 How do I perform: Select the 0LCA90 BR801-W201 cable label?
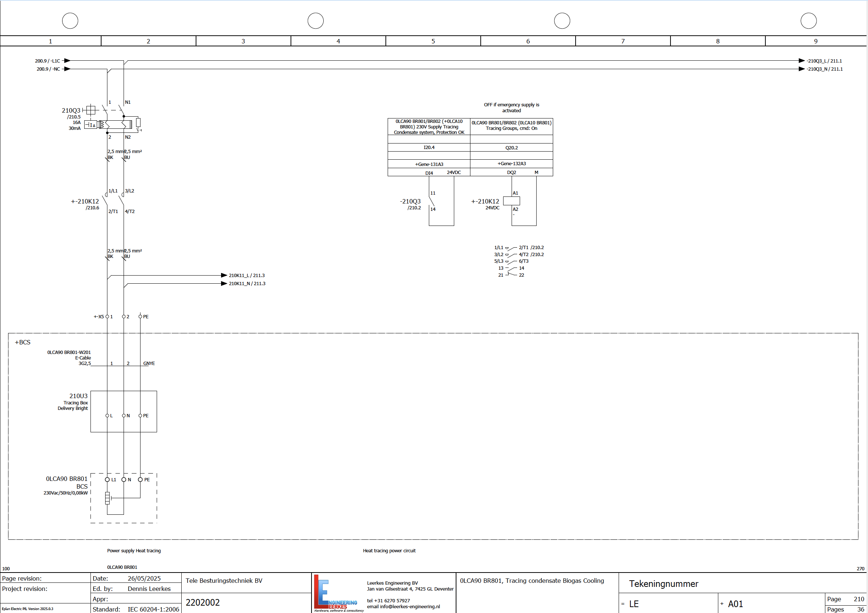[x=69, y=352]
